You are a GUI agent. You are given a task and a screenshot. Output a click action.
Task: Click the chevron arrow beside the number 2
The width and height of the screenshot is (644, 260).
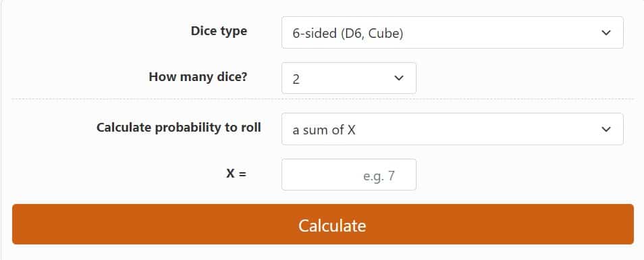click(399, 78)
